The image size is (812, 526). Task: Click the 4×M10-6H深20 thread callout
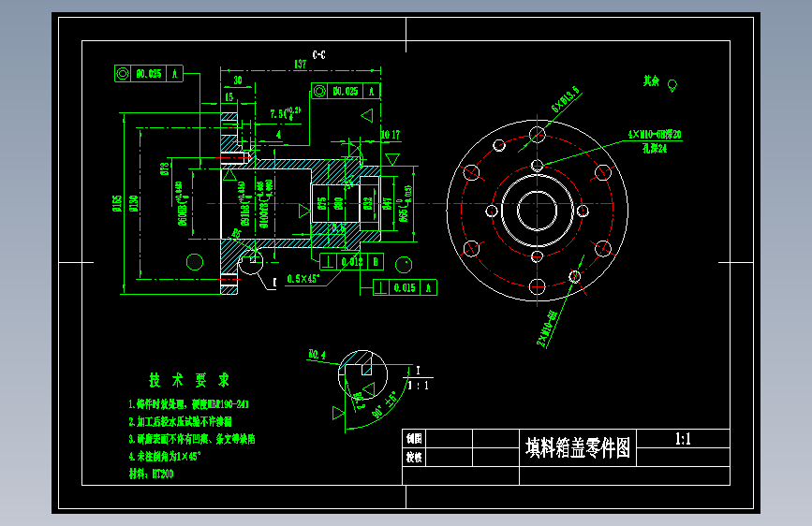pos(655,135)
